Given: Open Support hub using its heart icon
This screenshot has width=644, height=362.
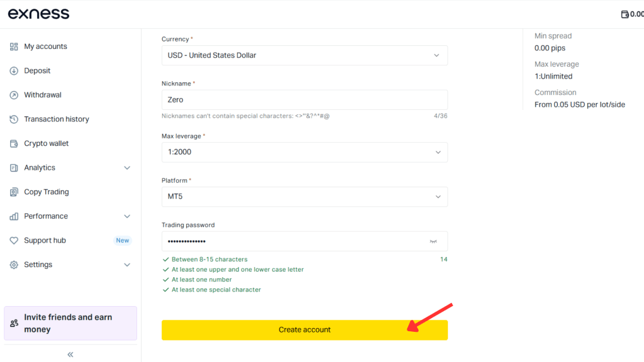Looking at the screenshot, I should tap(14, 240).
